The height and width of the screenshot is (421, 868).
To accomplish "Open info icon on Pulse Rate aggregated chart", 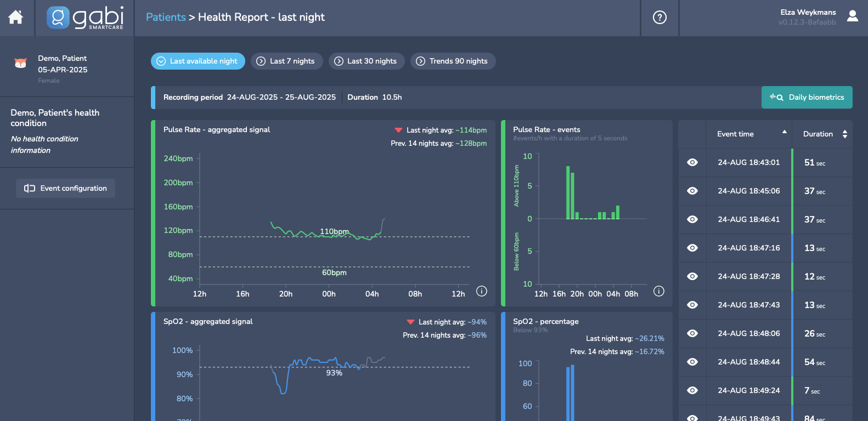I will pos(481,291).
